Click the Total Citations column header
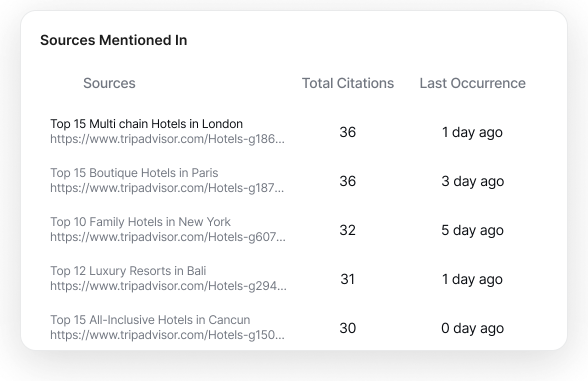 (347, 83)
